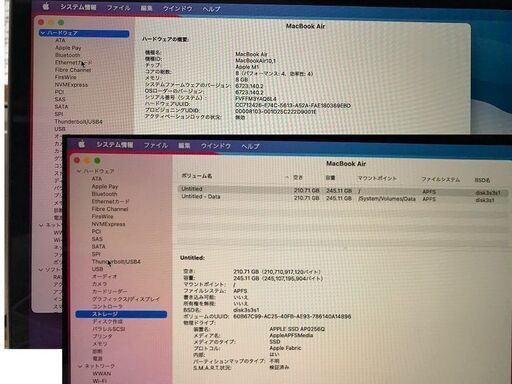Select the Untitled volume row
Screen dimensions: 512x384
343,190
